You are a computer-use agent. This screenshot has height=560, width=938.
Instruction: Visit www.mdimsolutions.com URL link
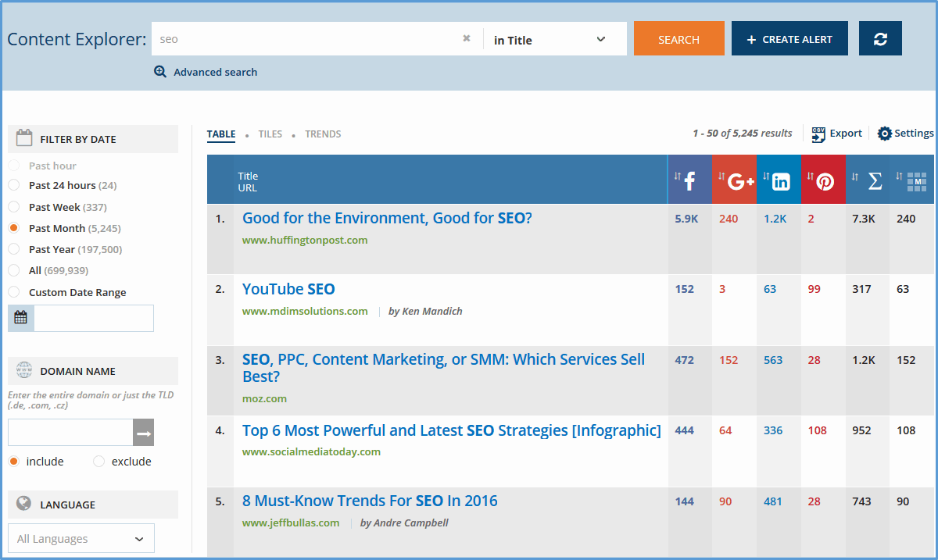[305, 311]
